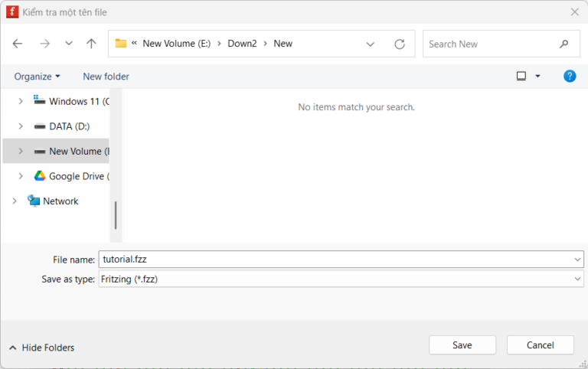Open Save as type Fritzing combo box
The height and width of the screenshot is (369, 588).
341,279
